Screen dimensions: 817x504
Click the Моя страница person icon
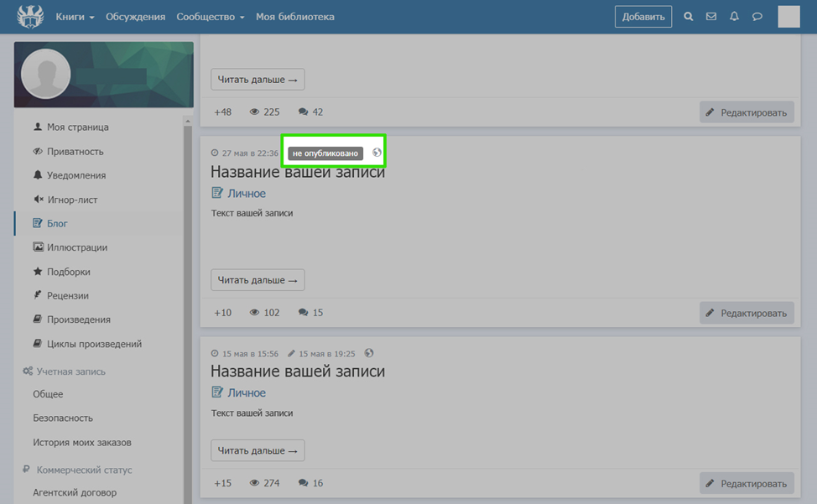38,127
